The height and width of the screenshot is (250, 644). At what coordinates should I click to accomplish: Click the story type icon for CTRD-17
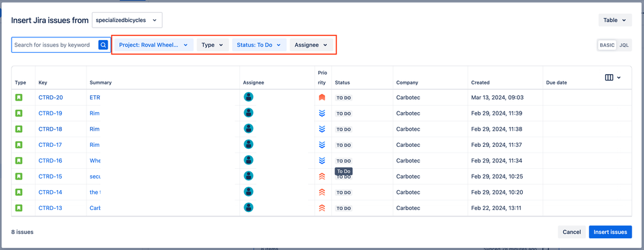pyautogui.click(x=19, y=145)
